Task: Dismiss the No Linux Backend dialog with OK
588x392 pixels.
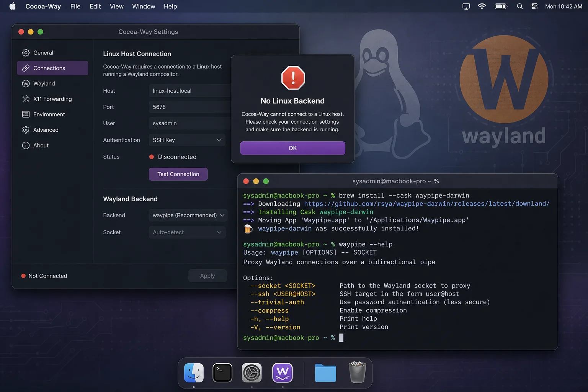Action: tap(292, 148)
